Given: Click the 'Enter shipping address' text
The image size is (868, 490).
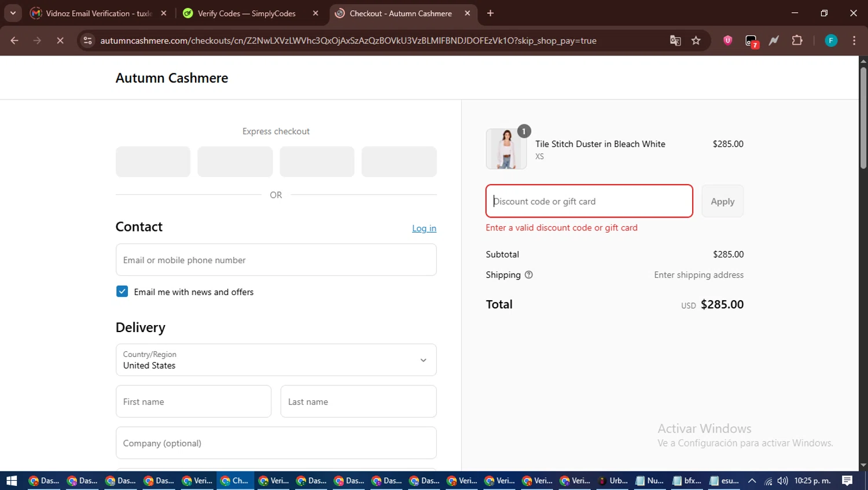Looking at the screenshot, I should click(x=699, y=275).
